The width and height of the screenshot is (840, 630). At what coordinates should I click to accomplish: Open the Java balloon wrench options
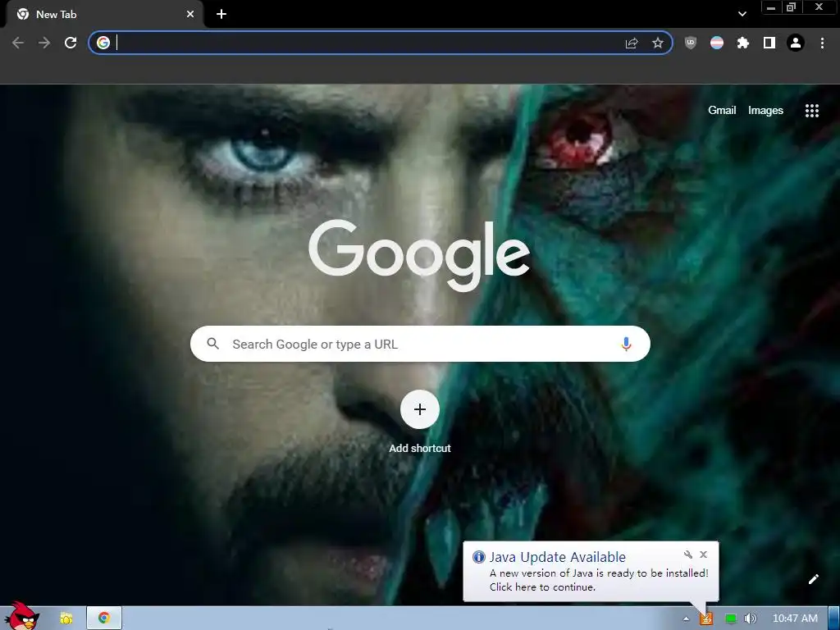[x=688, y=555]
